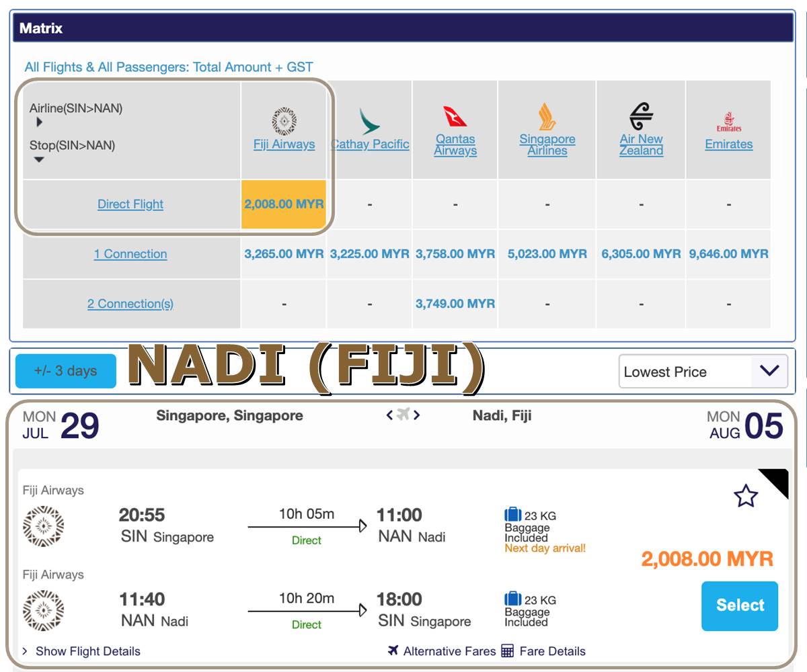Open the Qantas Airways airline link
The image size is (807, 672).
pos(455,144)
